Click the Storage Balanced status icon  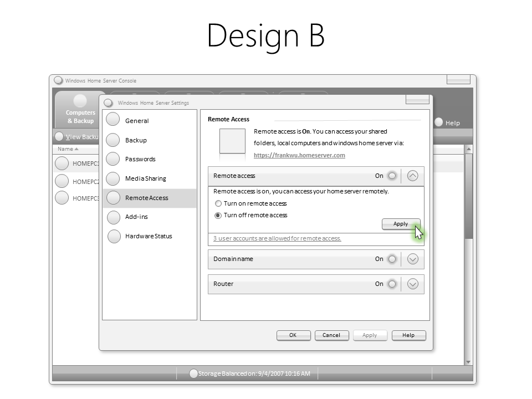[x=193, y=374]
